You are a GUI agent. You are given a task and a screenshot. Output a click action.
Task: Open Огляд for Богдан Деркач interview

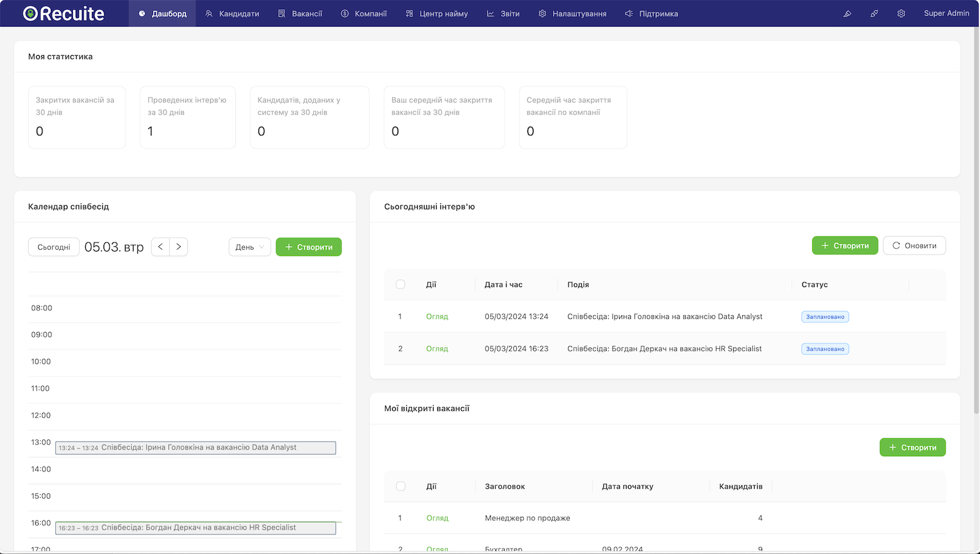(437, 348)
